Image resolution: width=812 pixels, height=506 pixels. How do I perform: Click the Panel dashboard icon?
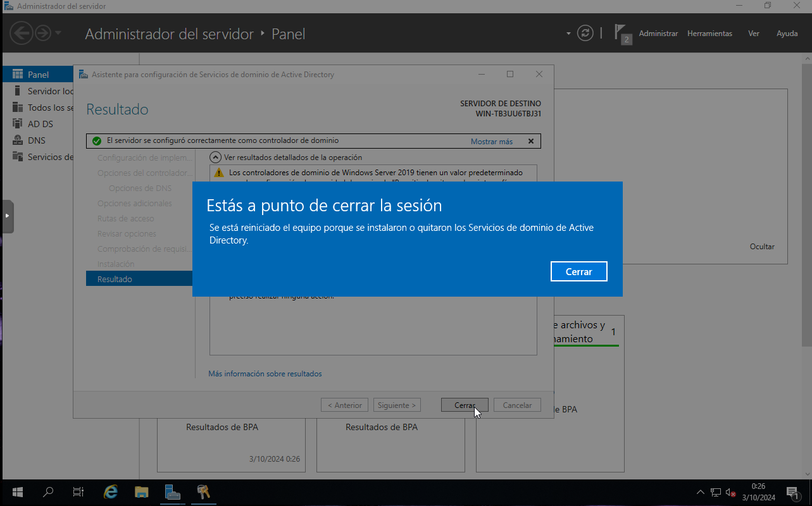[x=18, y=75]
